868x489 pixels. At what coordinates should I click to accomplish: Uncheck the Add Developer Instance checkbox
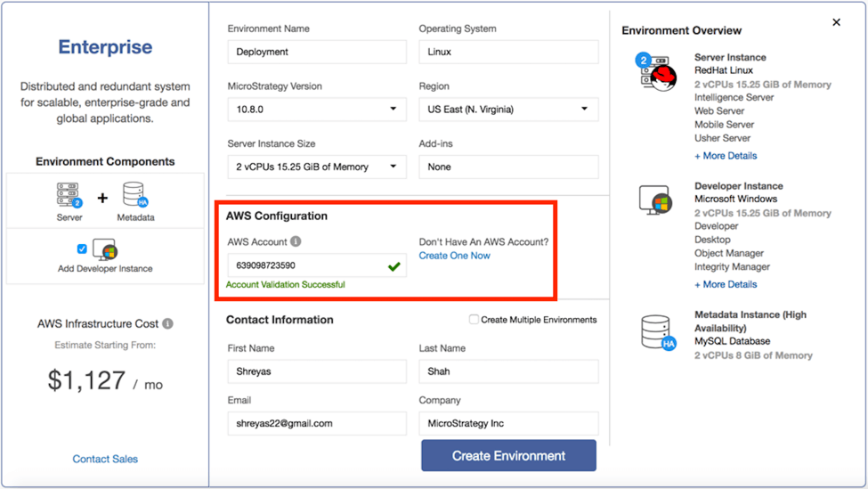83,249
